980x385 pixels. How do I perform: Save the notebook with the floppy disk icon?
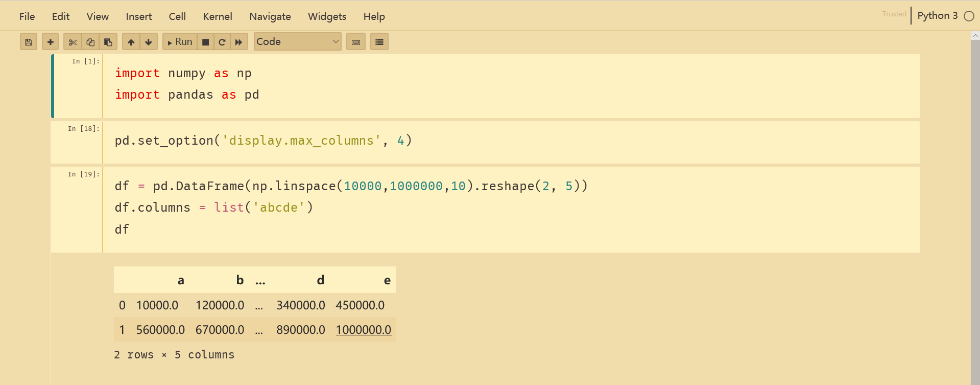(29, 42)
